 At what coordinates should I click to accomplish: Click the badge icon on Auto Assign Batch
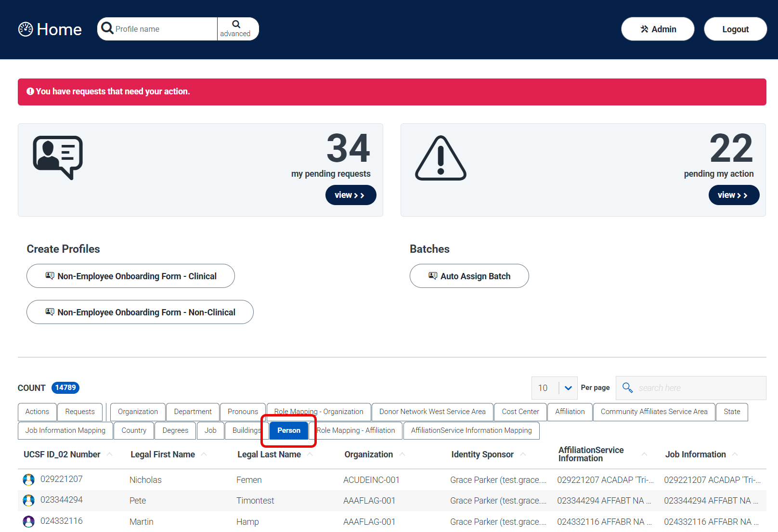click(432, 275)
